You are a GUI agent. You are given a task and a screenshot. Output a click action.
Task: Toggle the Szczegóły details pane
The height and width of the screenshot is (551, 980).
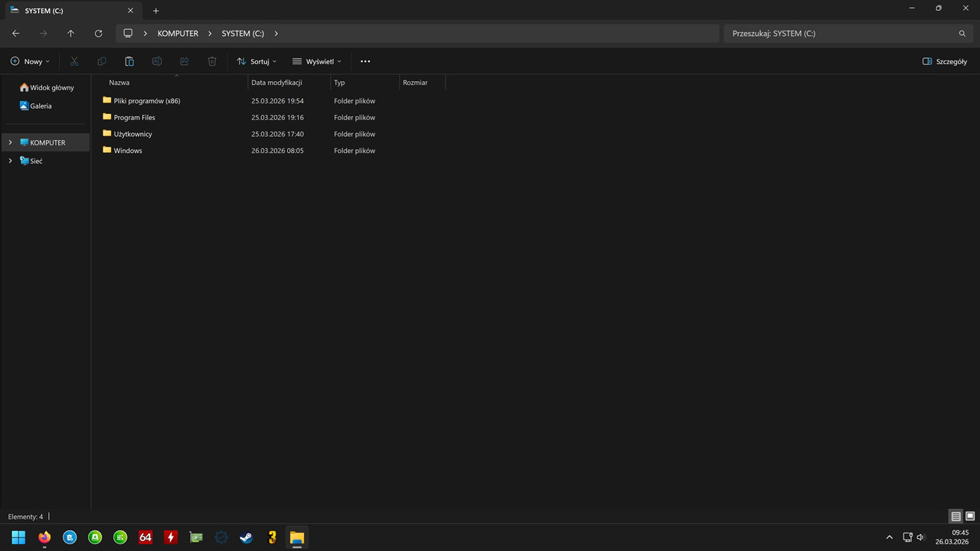click(x=945, y=61)
